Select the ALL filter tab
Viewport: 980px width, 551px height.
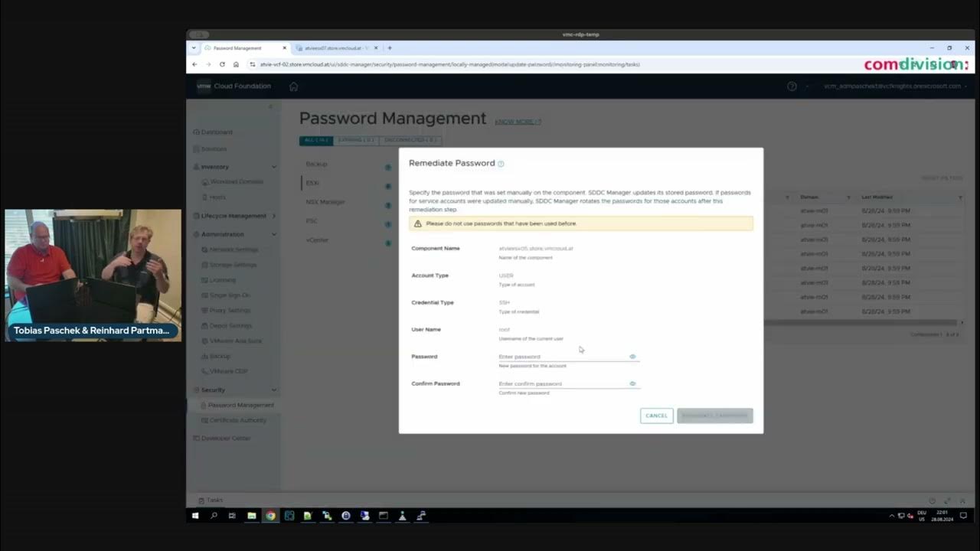coord(316,141)
